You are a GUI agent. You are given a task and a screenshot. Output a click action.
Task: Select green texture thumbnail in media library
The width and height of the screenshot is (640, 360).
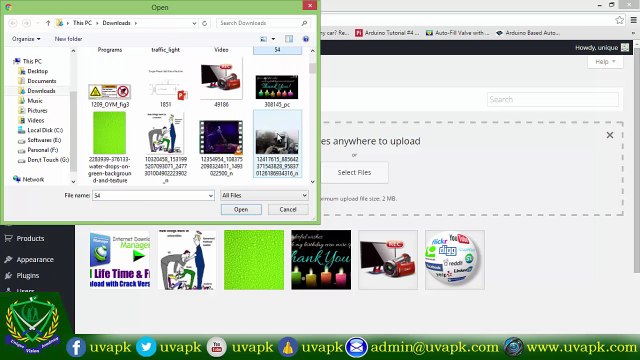click(x=254, y=260)
